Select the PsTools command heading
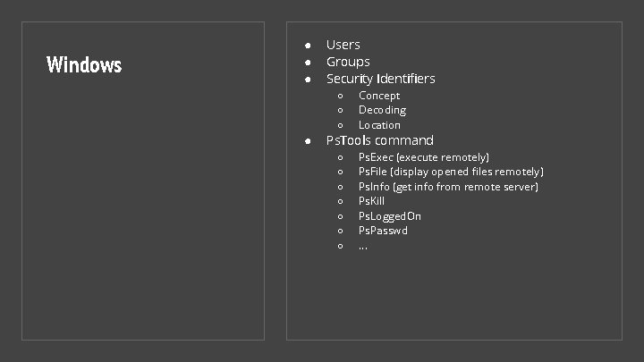 [379, 140]
